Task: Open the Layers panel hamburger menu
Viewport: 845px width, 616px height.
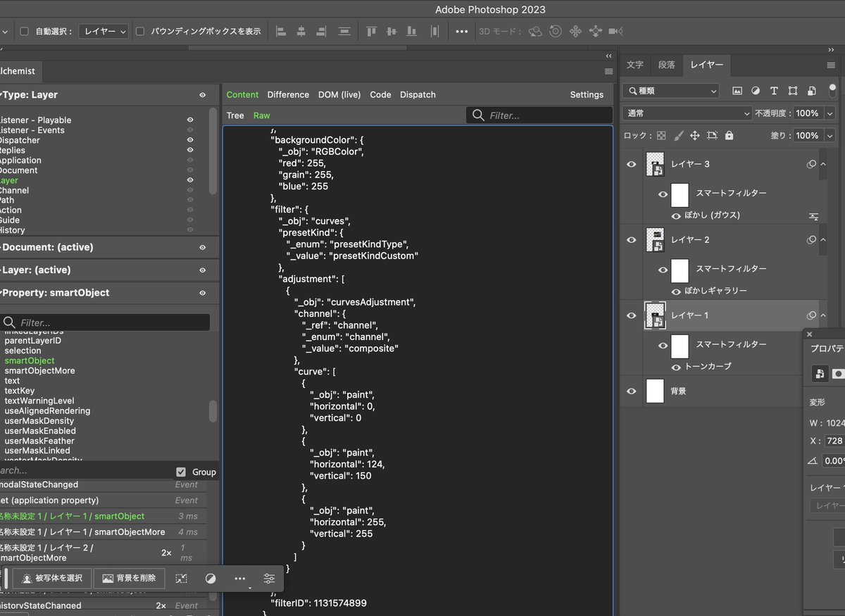Action: (x=831, y=65)
